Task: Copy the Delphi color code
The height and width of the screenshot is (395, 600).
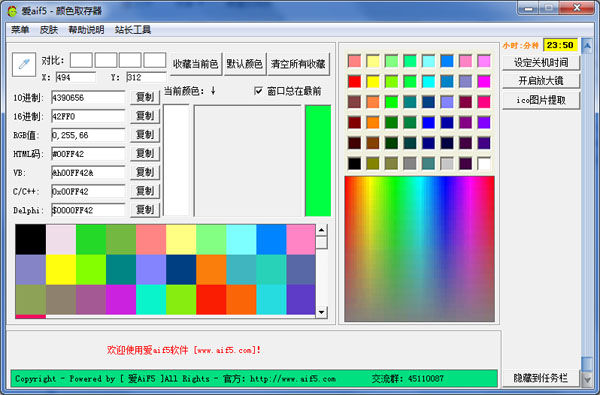Action: coord(145,210)
